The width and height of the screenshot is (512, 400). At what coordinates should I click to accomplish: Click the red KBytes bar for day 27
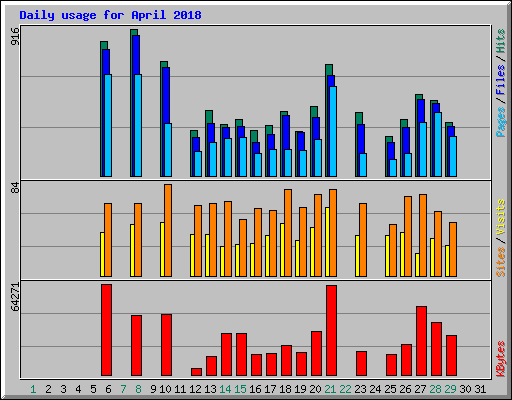(421, 341)
